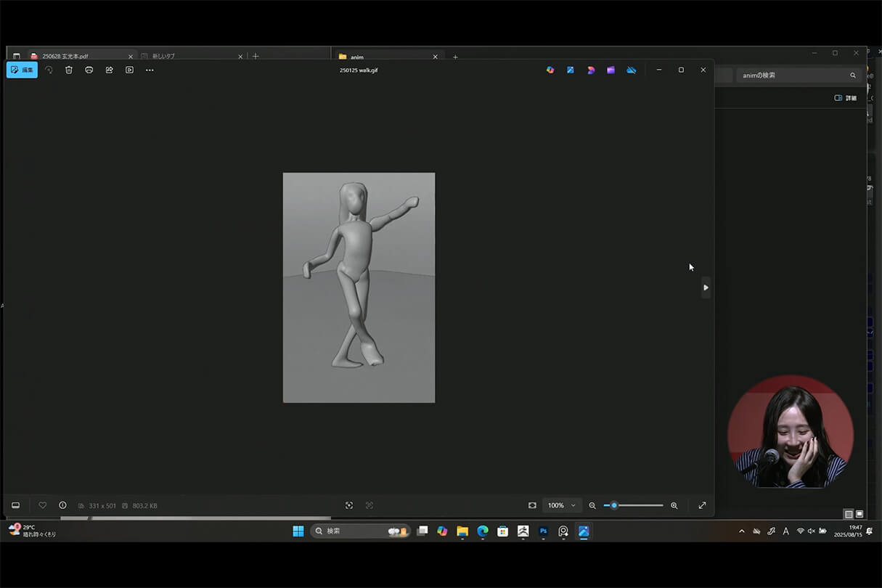Start slideshow from the toolbar icon

(129, 70)
